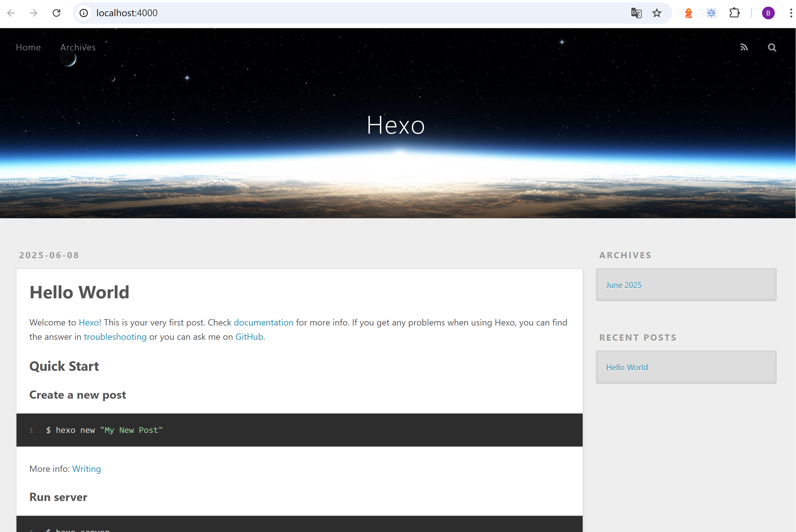Open the Extensions puzzle icon

734,13
